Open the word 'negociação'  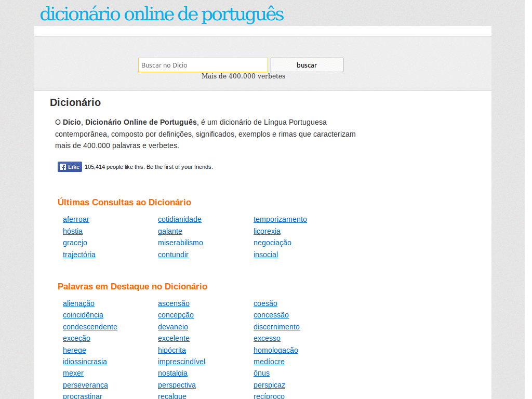click(272, 243)
